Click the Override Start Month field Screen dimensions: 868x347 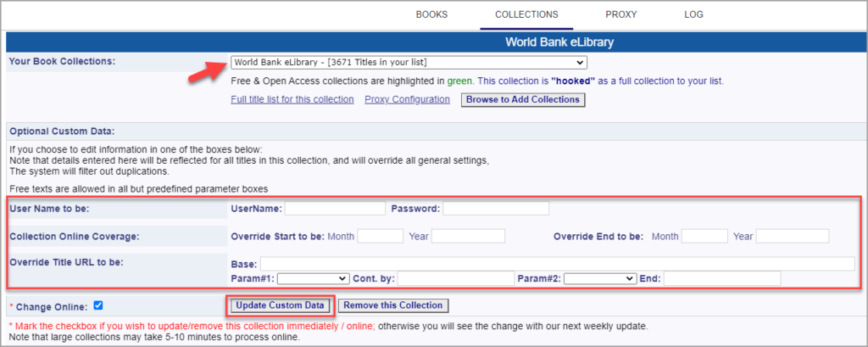click(x=381, y=236)
